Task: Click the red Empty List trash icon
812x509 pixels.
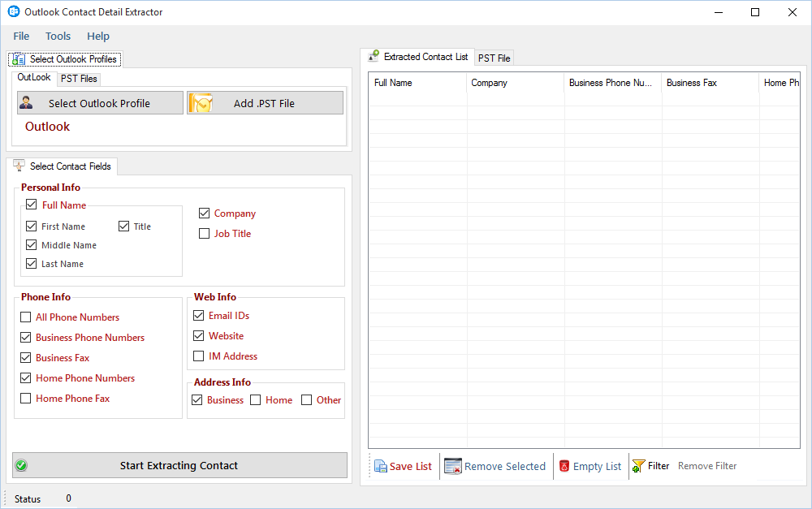Action: click(564, 466)
